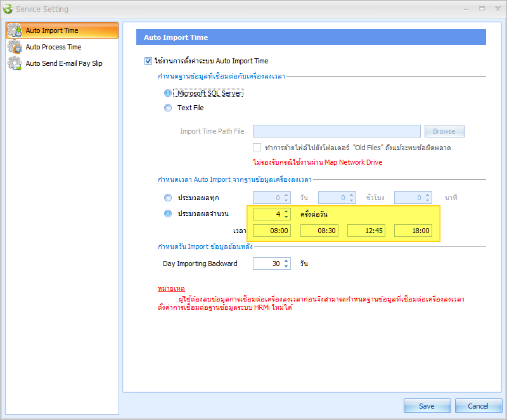
Task: Choose the ประมวลผลทุก interval radio option
Action: tap(168, 198)
